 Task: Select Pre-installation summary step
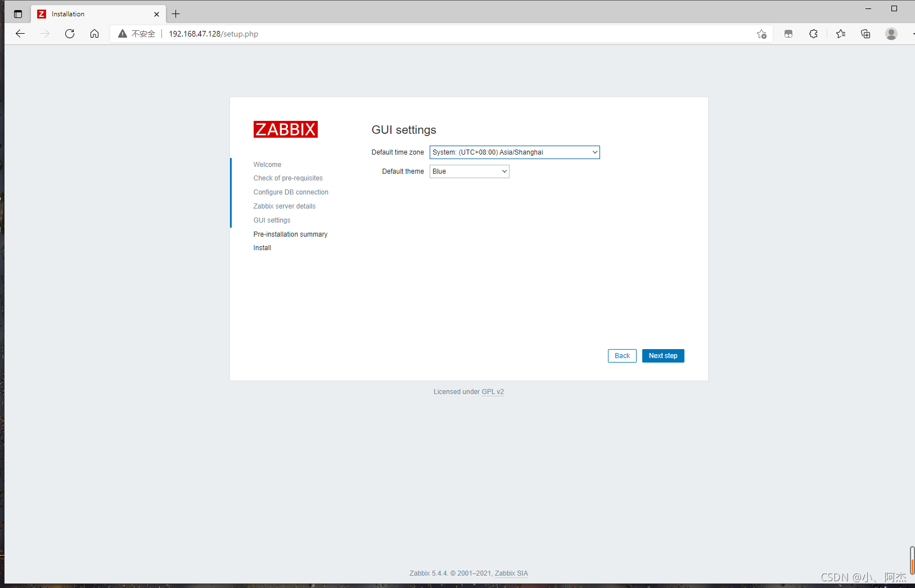pos(290,234)
